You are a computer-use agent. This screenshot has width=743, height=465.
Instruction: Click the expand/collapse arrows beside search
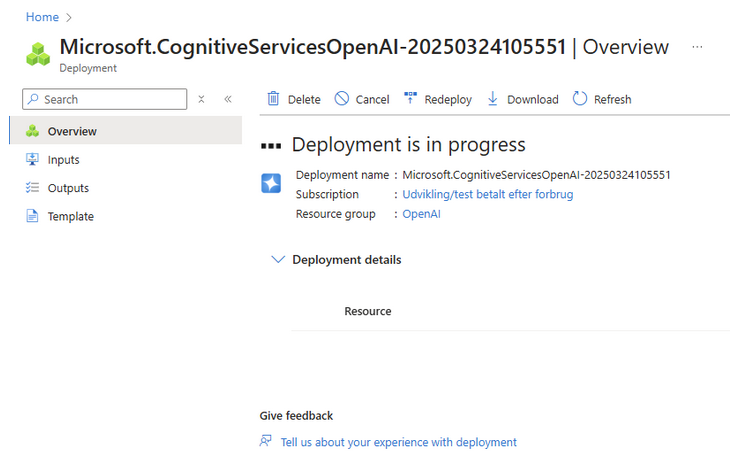201,99
